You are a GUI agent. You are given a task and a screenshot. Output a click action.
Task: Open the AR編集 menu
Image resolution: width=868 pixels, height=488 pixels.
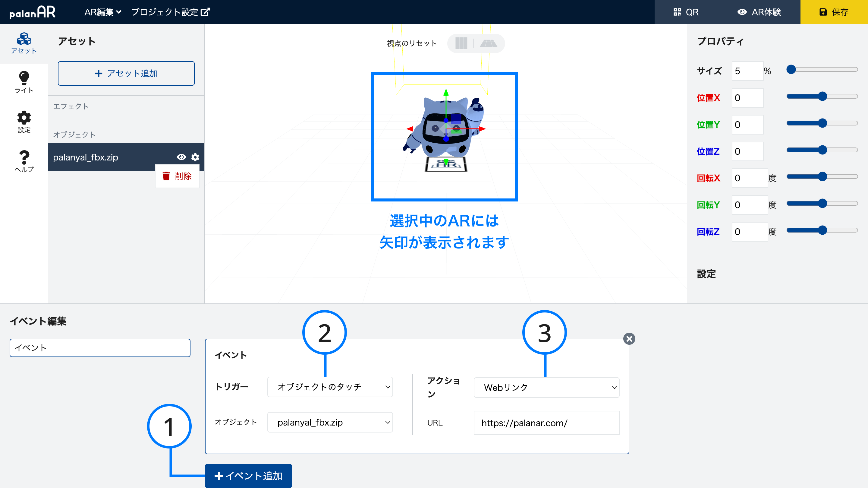(102, 12)
